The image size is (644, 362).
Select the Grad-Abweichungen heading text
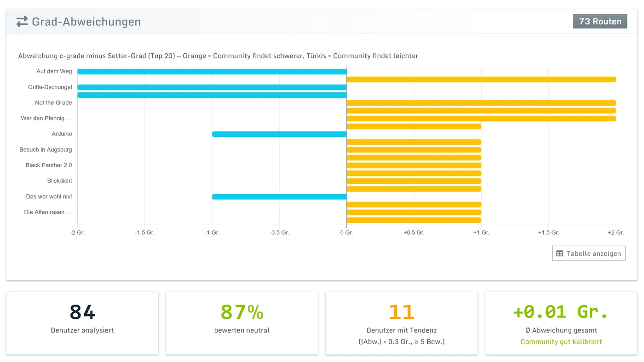[86, 22]
